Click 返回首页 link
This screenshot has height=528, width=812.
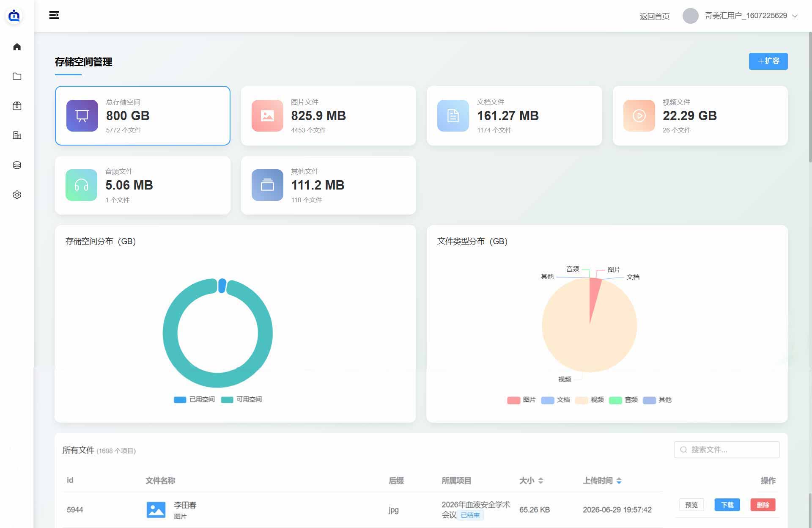[x=654, y=16]
